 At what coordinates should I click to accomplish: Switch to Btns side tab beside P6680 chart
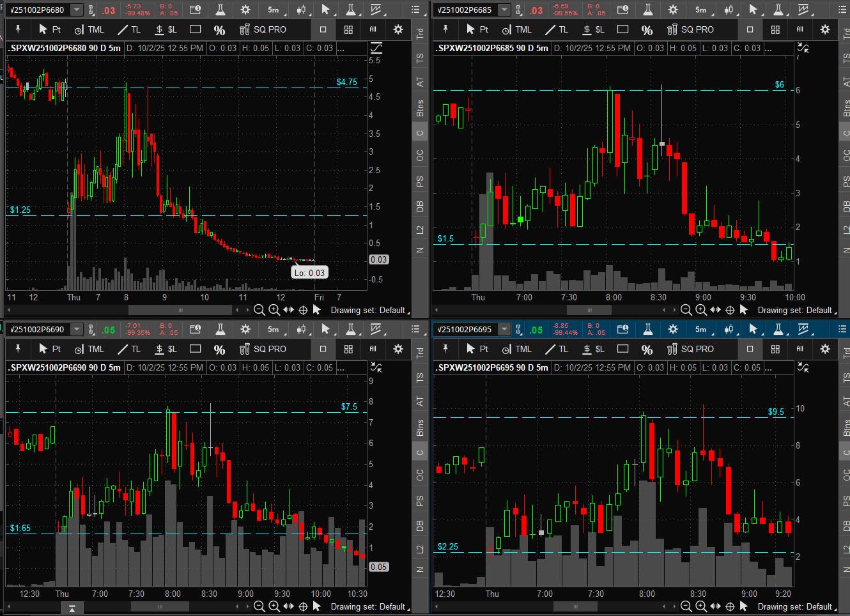[420, 108]
